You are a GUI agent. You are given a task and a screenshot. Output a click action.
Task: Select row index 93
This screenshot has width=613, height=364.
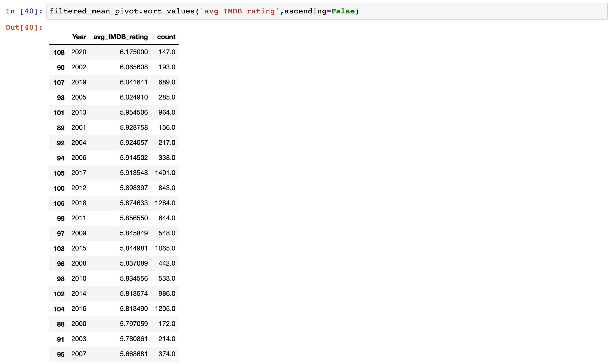coord(61,98)
